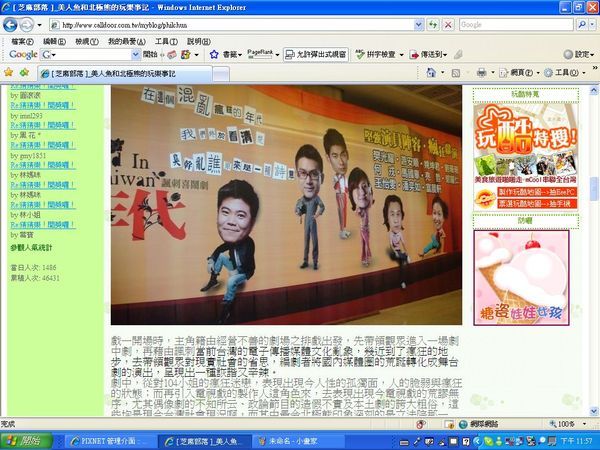Open the search provider dropdown arrow
The image size is (600, 450).
[x=592, y=25]
